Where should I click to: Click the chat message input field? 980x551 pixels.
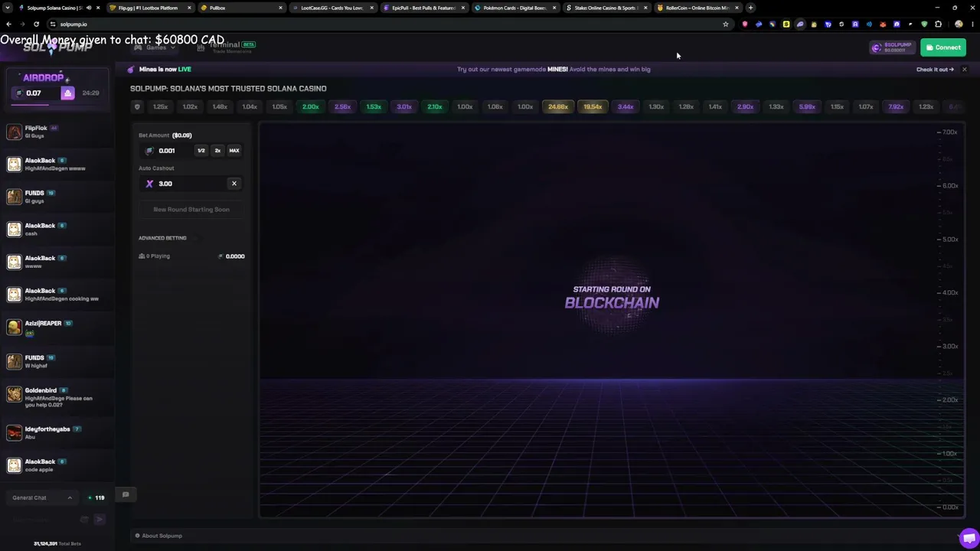click(x=43, y=520)
